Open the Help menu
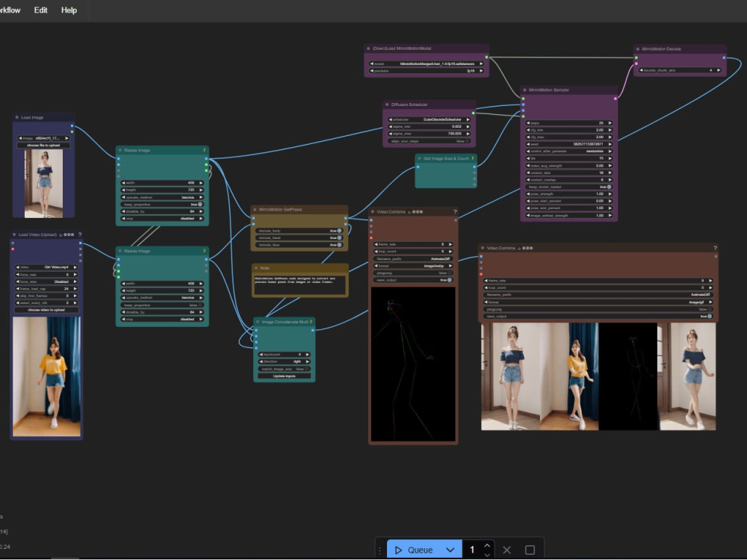Screen dimensions: 747x560 point(69,10)
